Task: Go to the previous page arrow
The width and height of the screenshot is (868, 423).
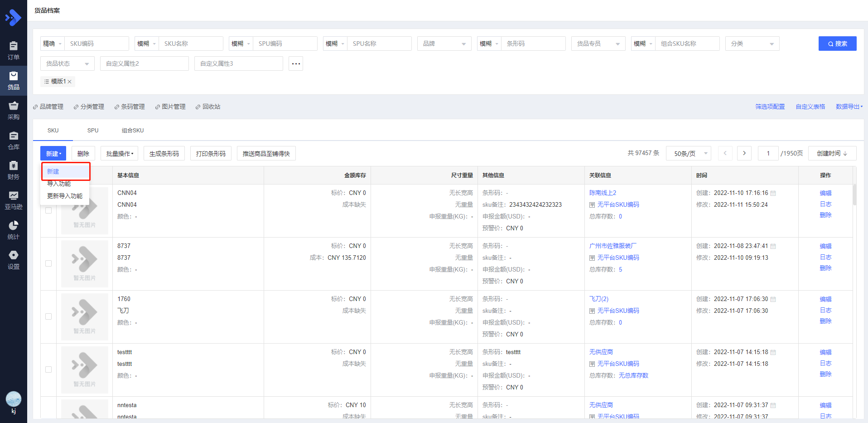Action: point(725,153)
